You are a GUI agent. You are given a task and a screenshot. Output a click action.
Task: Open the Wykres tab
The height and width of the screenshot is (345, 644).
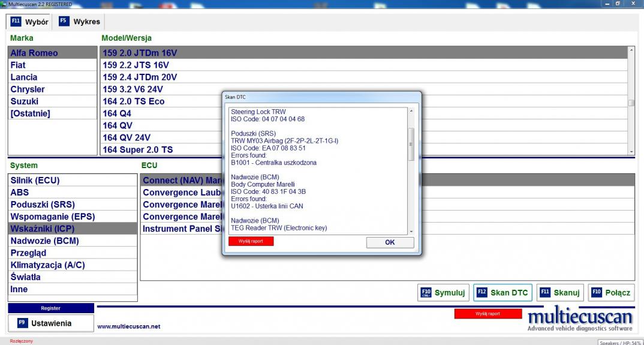79,22
